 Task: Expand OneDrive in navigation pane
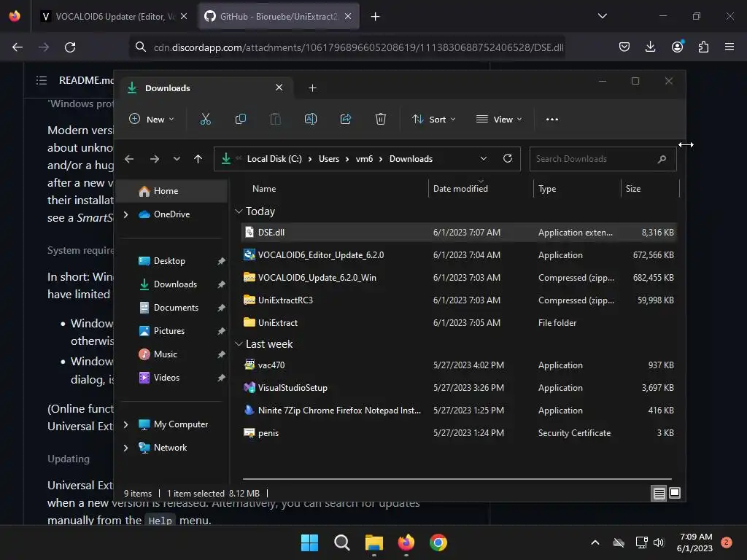point(125,214)
